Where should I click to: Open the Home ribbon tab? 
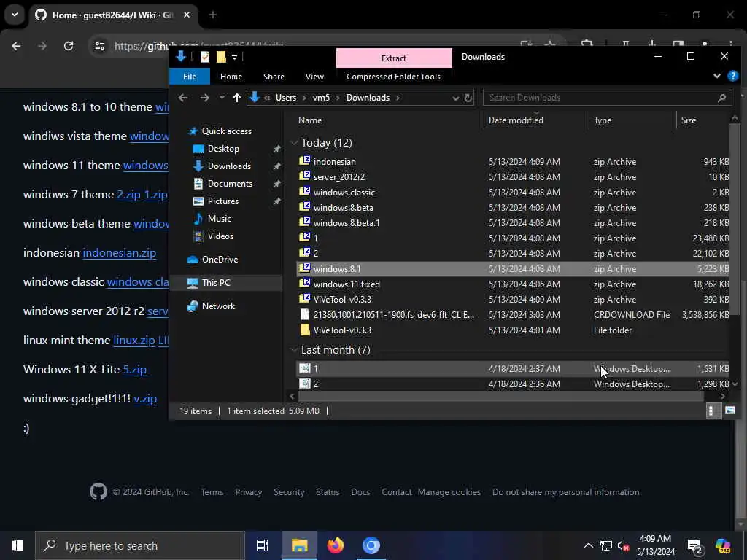click(231, 77)
